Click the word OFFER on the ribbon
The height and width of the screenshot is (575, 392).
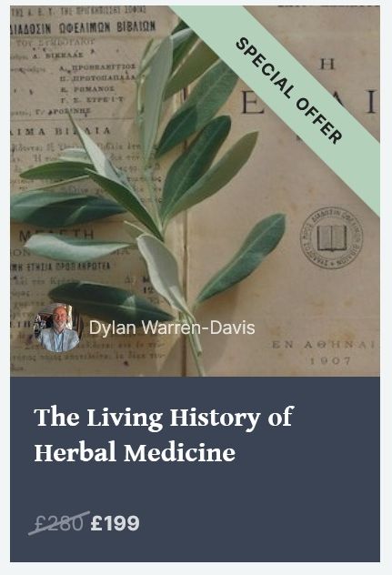click(318, 120)
